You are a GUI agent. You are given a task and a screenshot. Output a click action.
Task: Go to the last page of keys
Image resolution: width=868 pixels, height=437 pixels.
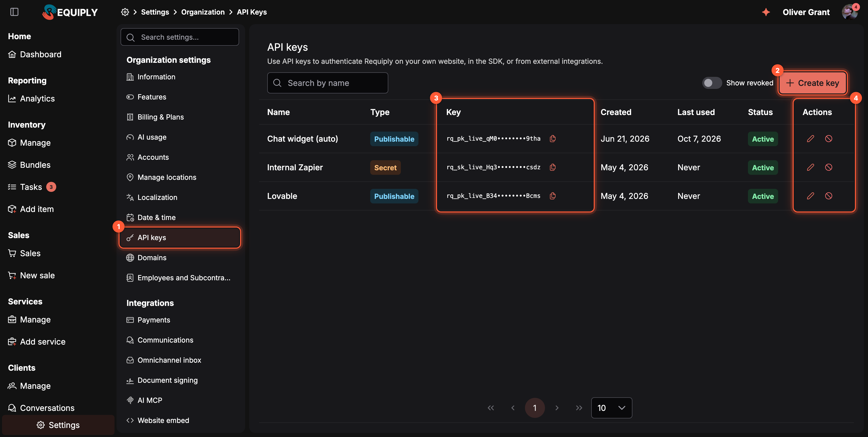[x=579, y=408]
